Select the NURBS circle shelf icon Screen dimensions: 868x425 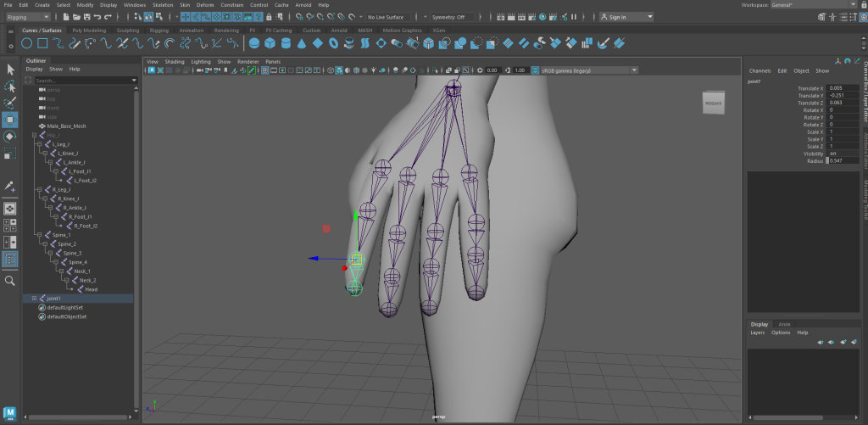click(x=27, y=43)
